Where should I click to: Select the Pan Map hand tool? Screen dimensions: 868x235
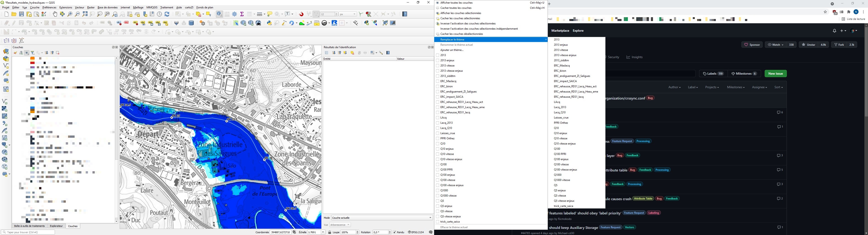click(x=55, y=14)
